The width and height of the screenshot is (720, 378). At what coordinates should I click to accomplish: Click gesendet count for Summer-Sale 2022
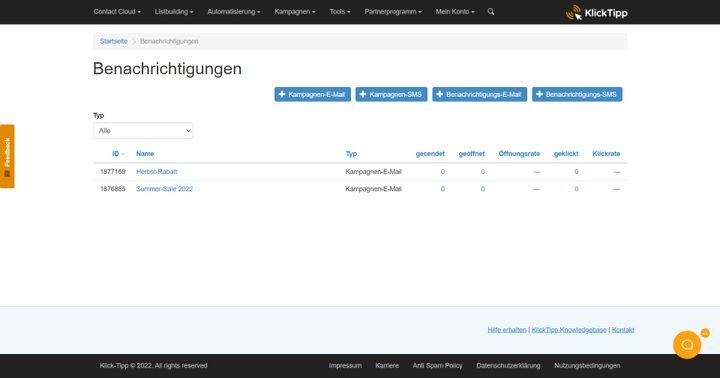(x=443, y=189)
